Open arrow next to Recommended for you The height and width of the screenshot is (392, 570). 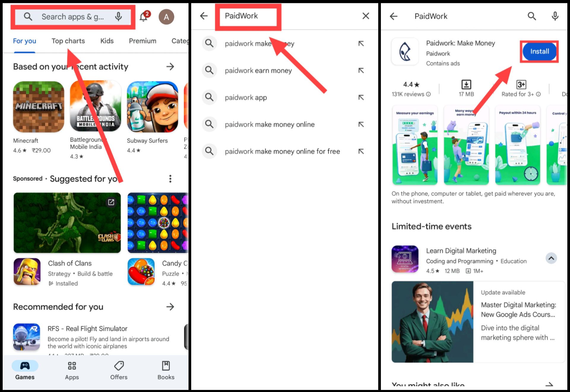click(170, 307)
